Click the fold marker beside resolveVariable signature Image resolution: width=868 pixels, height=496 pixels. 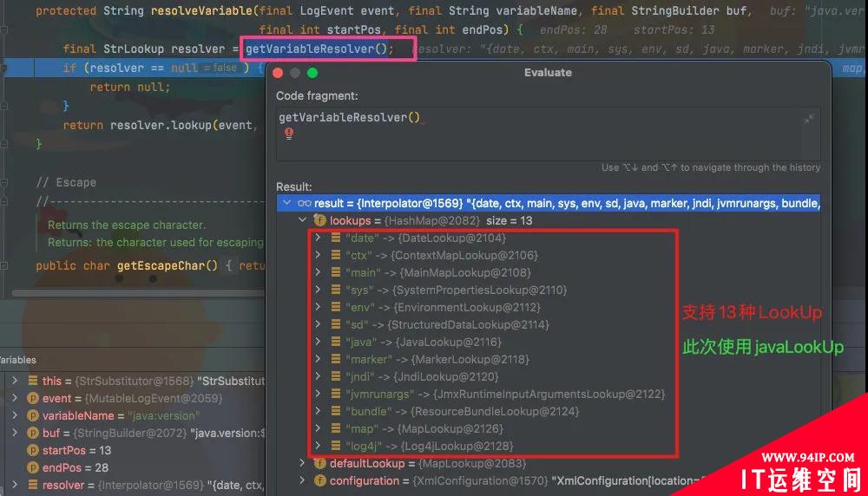3,29
